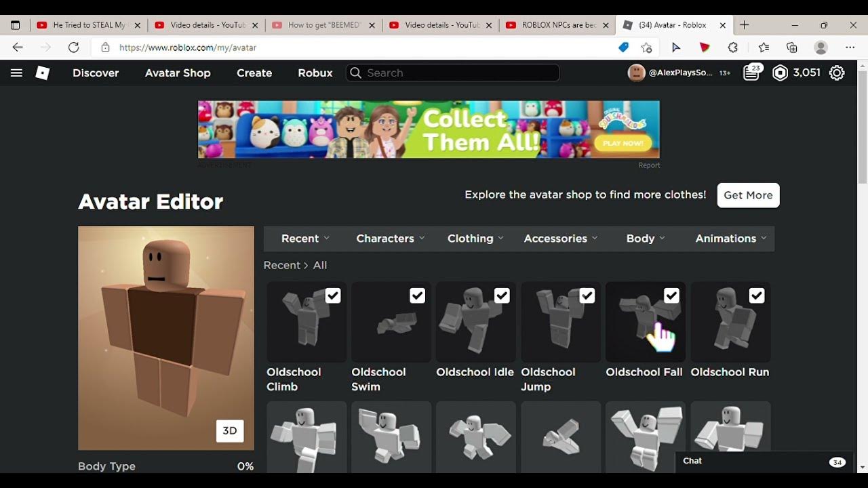
Task: Open the notifications icon showing 23
Action: coord(751,73)
